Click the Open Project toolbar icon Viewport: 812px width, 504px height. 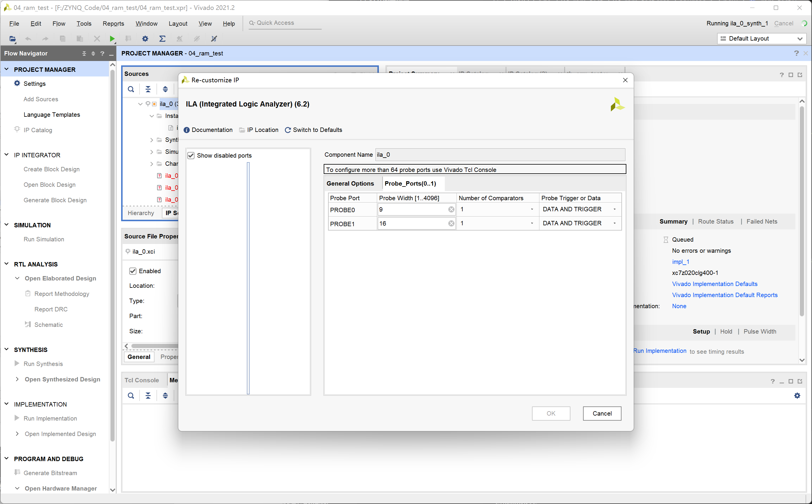pos(12,39)
